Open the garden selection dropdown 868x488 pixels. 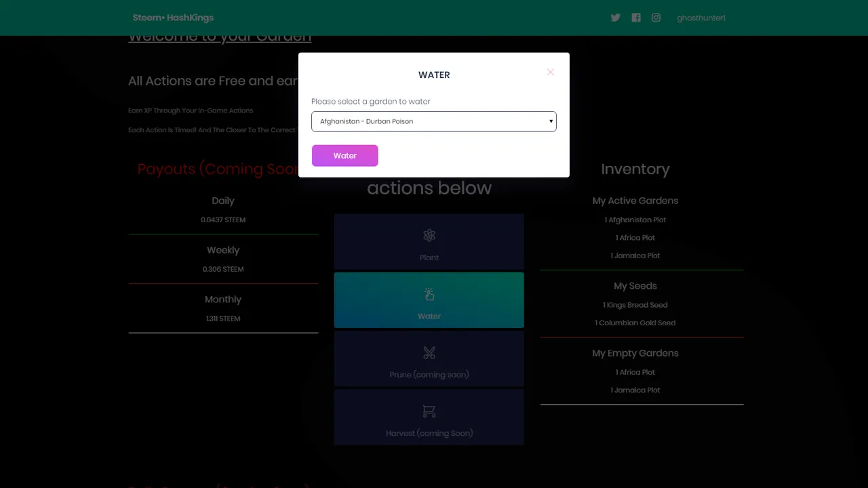coord(434,121)
